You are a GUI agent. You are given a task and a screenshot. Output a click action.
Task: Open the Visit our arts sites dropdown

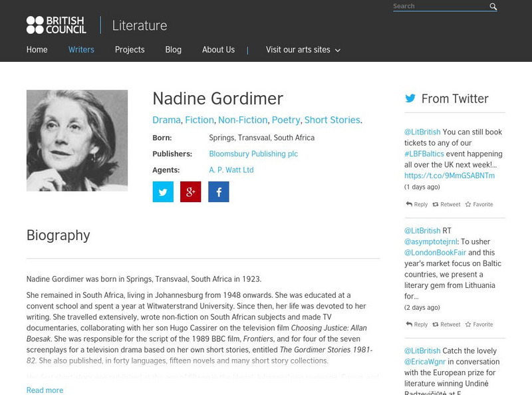(x=297, y=49)
